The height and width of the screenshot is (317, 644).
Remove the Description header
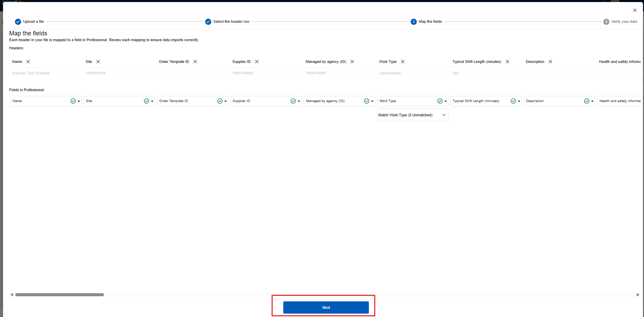tap(550, 62)
